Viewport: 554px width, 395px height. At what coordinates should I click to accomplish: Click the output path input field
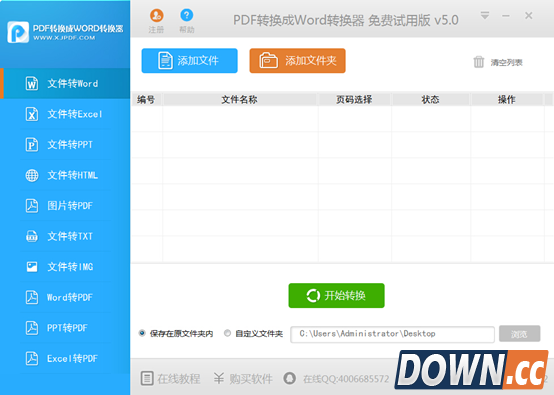(392, 334)
